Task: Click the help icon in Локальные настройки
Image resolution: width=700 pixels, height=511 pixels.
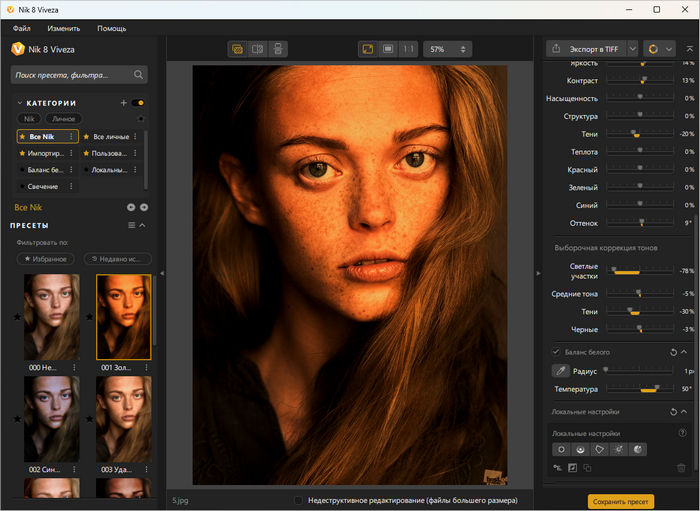Action: click(x=682, y=433)
